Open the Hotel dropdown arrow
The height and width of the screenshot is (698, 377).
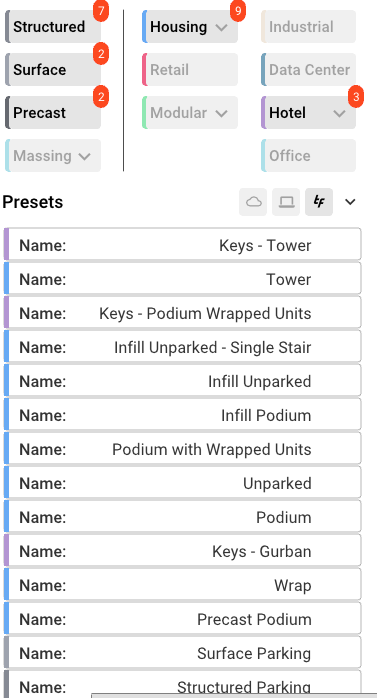(339, 113)
